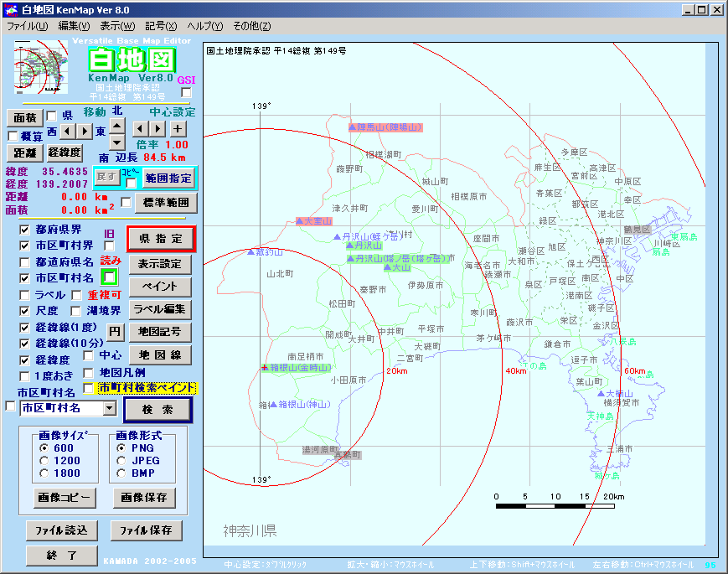Click the ペイント button

tap(159, 287)
